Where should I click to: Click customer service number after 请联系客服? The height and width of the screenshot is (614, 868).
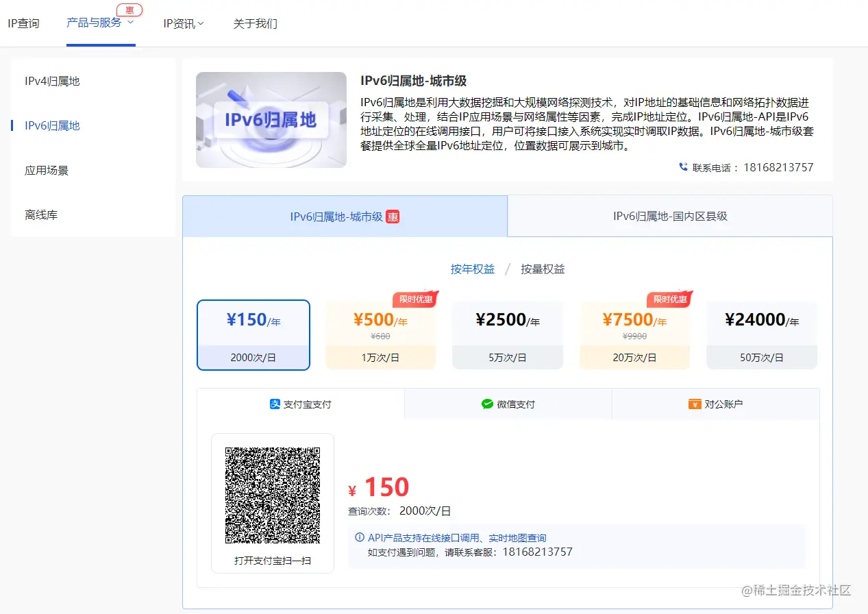538,552
